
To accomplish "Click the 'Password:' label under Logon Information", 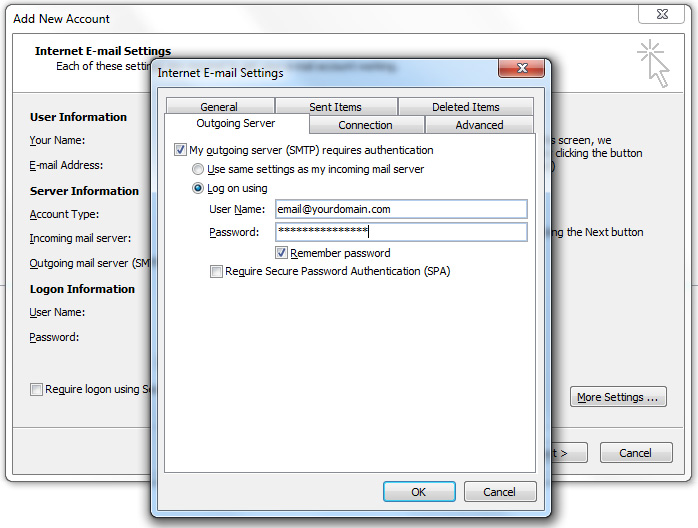I will pos(54,337).
